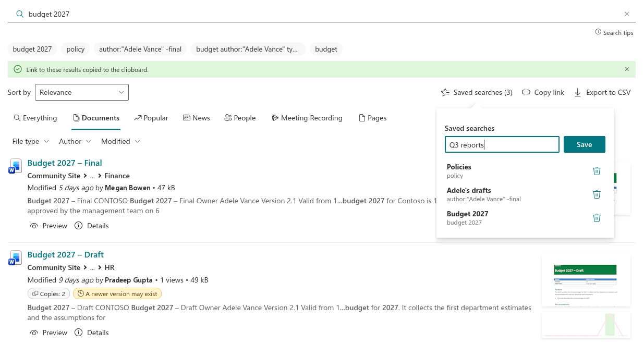Screen dimensions: 644x344
Task: Expand the Author filter
Action: click(75, 141)
